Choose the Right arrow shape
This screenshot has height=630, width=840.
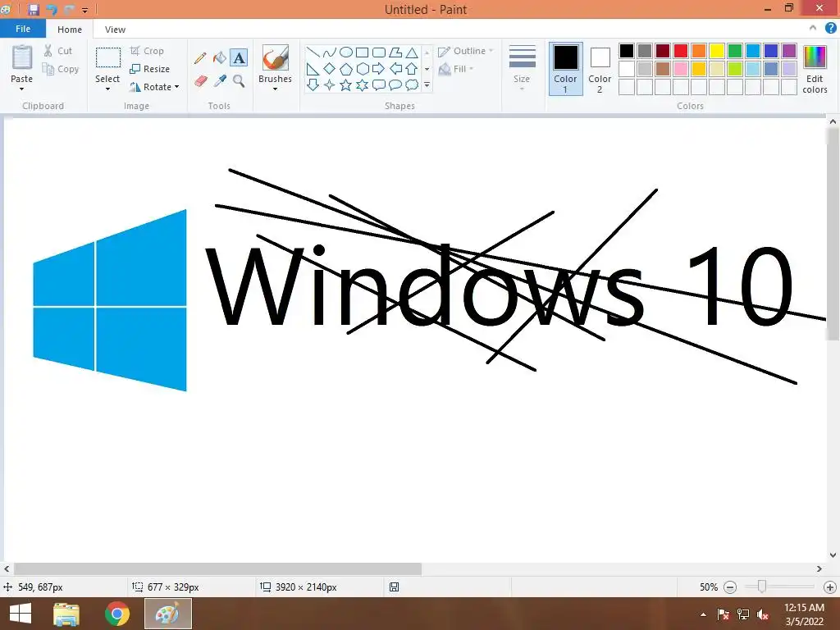379,69
